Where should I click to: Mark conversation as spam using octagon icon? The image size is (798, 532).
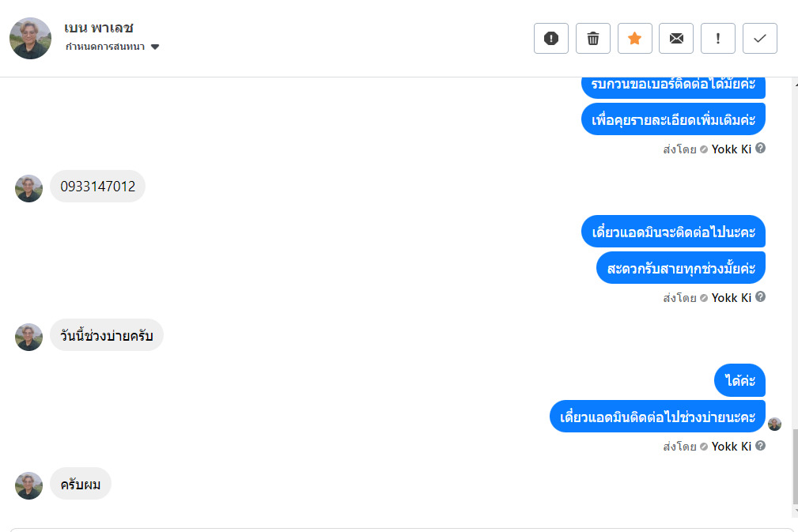click(551, 38)
